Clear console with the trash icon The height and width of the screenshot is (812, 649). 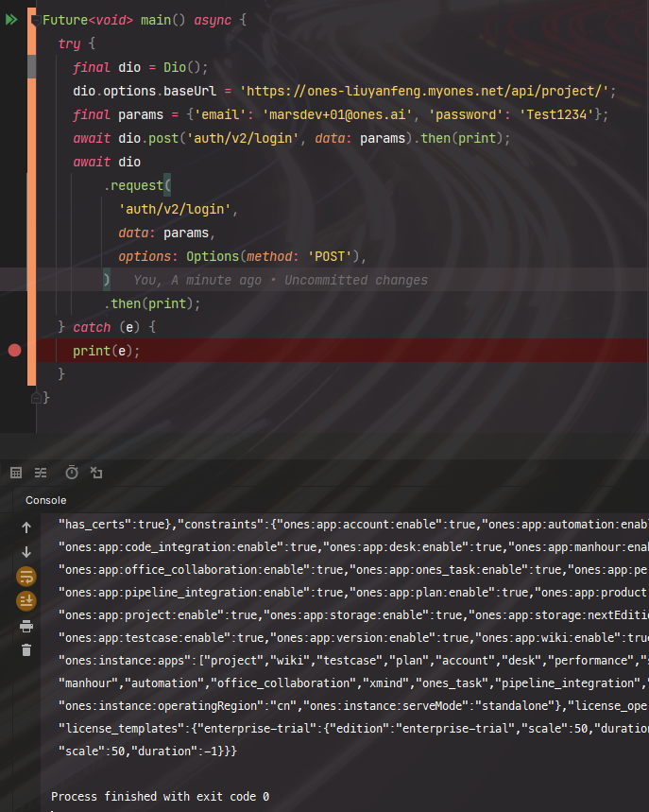[26, 650]
